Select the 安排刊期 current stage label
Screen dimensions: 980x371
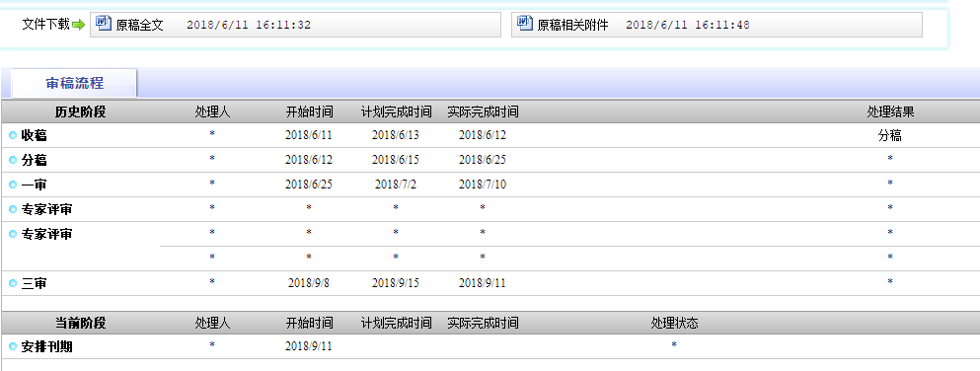[46, 346]
